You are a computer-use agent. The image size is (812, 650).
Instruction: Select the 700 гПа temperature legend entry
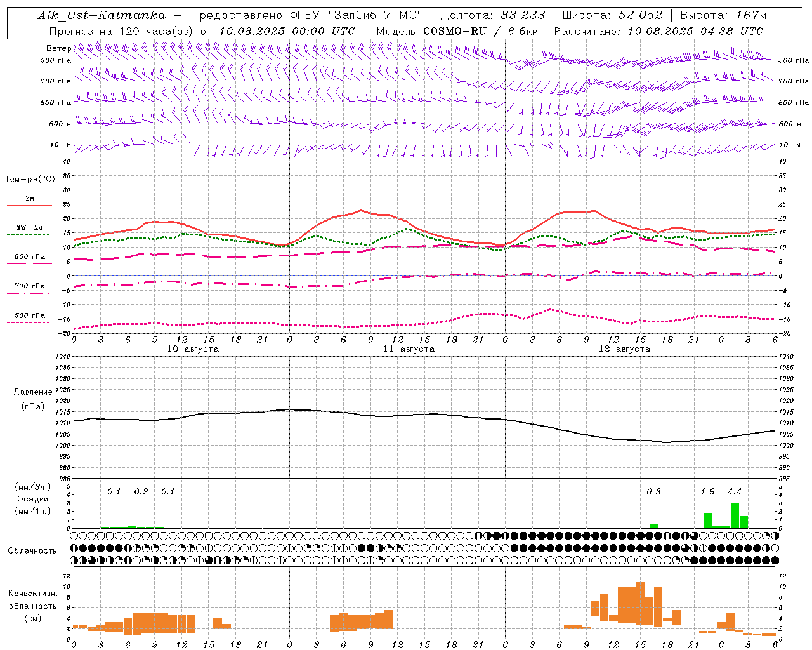[x=29, y=286]
